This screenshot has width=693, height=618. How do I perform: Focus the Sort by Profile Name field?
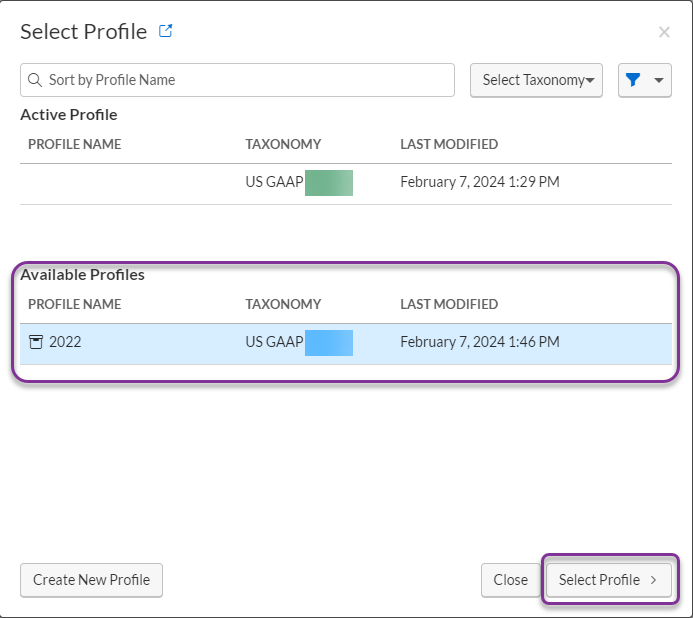point(237,80)
